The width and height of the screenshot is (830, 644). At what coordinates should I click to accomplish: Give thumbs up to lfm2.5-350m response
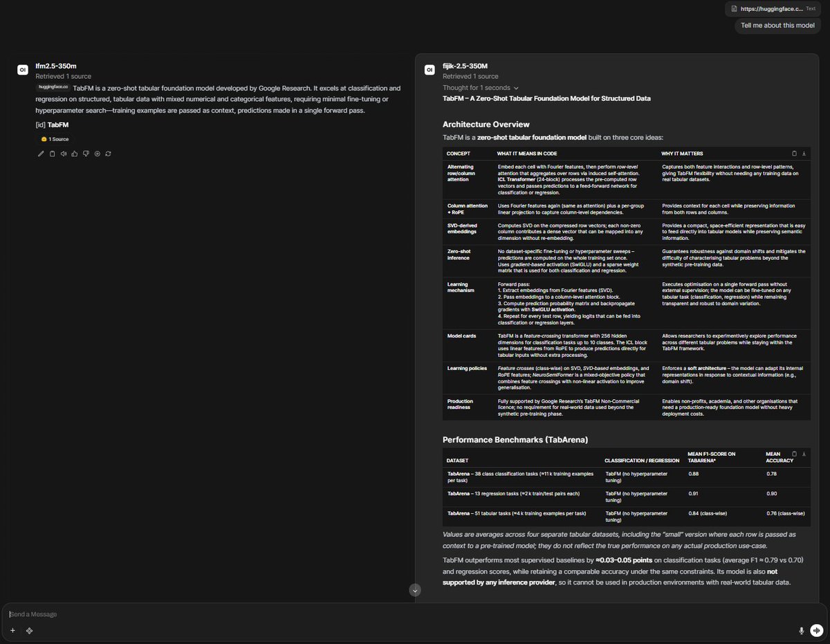74,154
